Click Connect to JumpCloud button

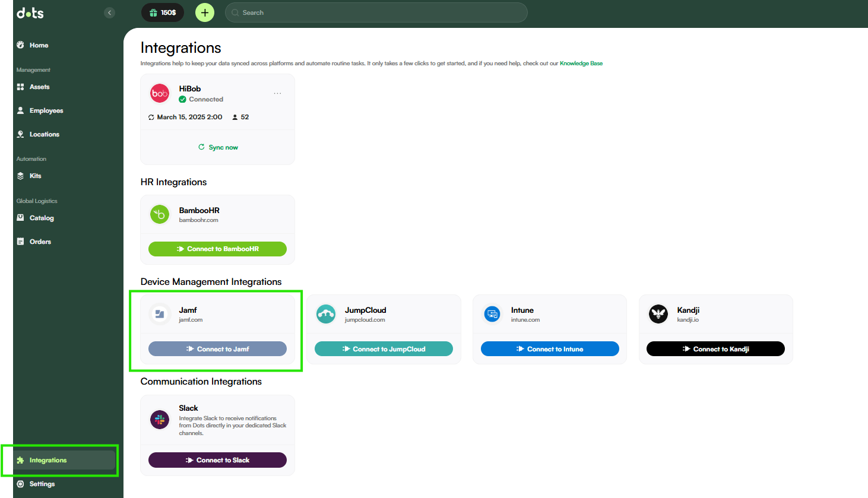tap(384, 349)
